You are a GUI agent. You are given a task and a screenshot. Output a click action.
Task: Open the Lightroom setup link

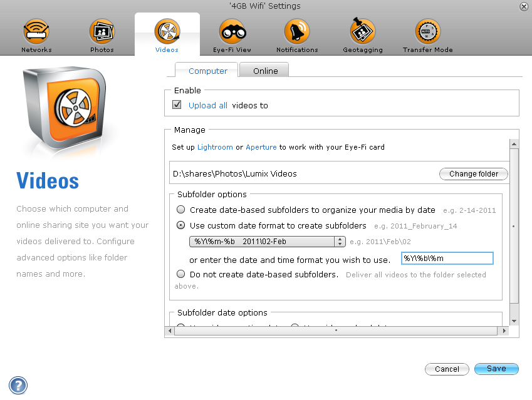pyautogui.click(x=215, y=147)
